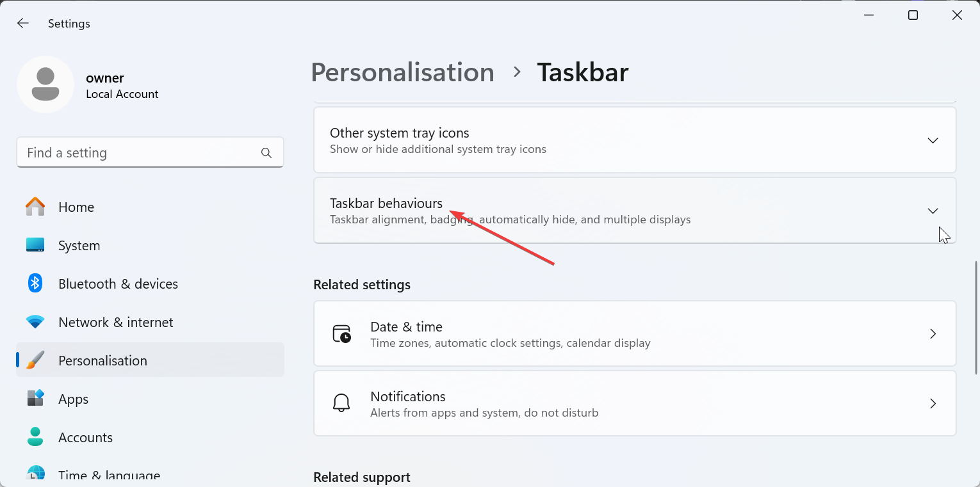Click the Notifications bell icon
980x487 pixels.
point(341,404)
